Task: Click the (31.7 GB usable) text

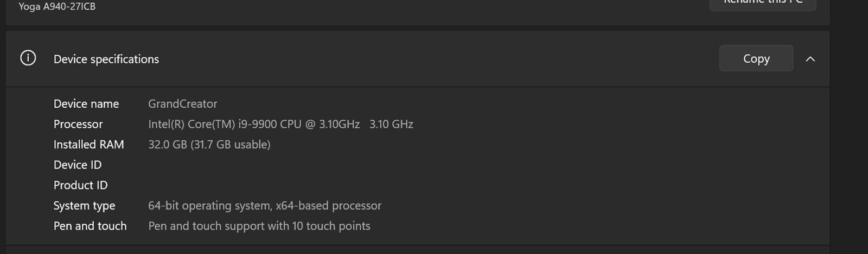Action: (x=231, y=145)
